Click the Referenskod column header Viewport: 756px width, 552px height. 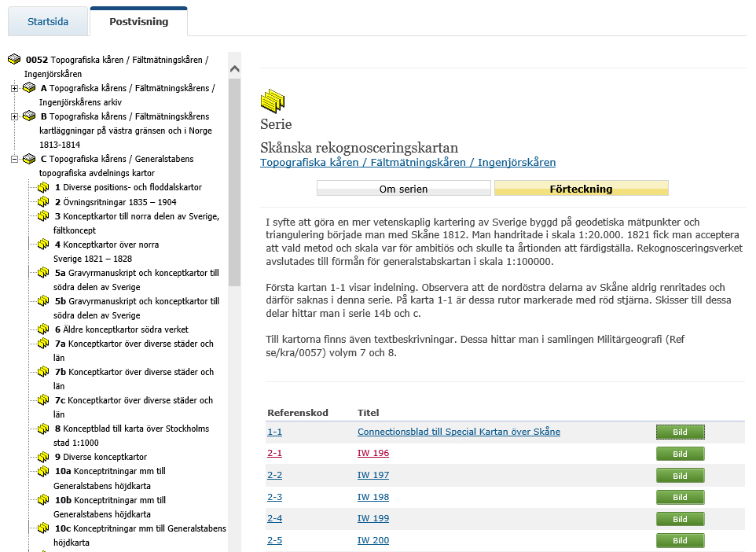298,413
